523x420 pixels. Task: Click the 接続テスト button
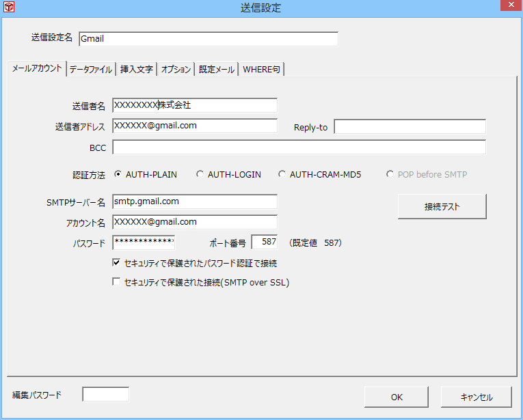442,206
